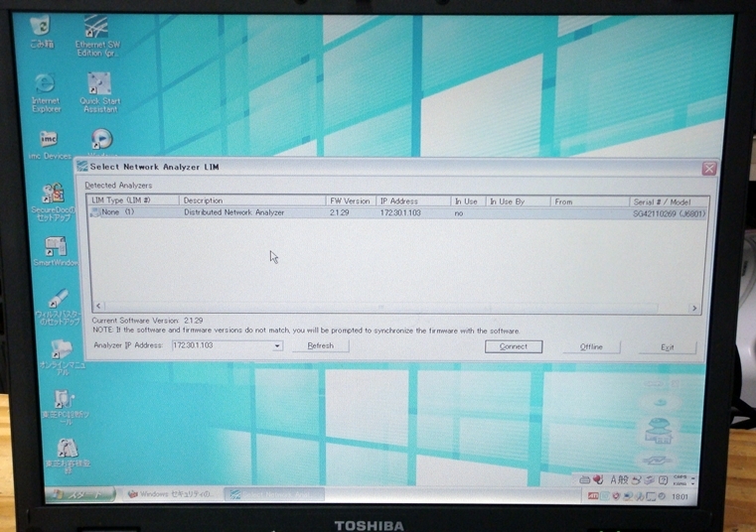Click the list's scroll left arrow
The width and height of the screenshot is (756, 532).
(98, 306)
